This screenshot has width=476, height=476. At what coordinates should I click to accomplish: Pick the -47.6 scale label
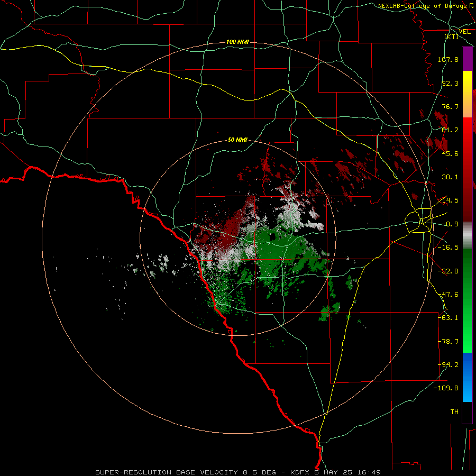[x=448, y=295]
